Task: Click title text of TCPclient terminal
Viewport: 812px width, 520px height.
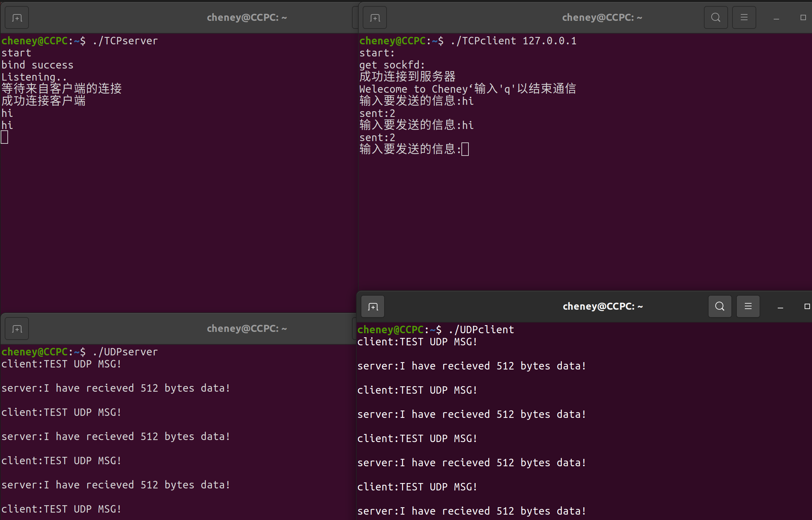Action: [x=602, y=17]
